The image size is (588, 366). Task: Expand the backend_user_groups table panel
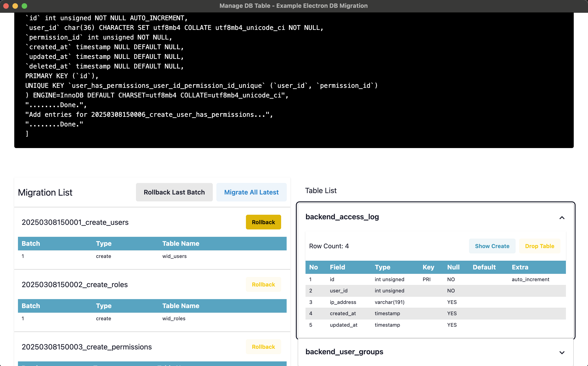pos(562,352)
